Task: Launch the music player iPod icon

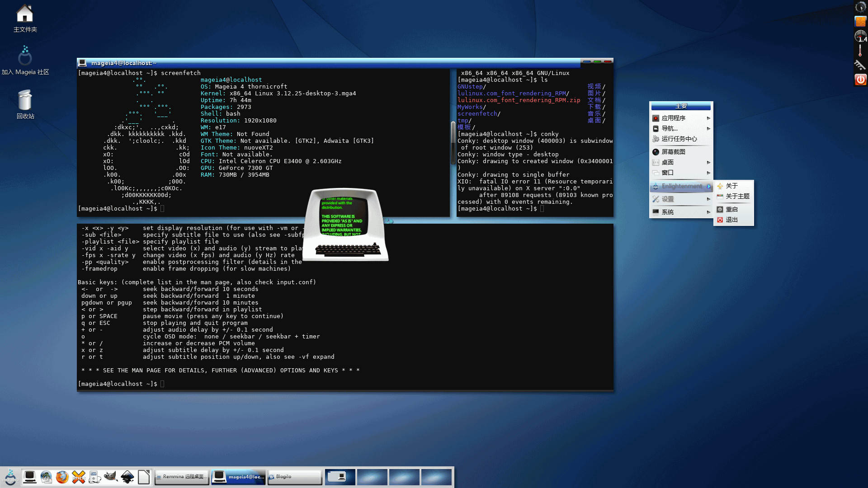Action: [95, 477]
